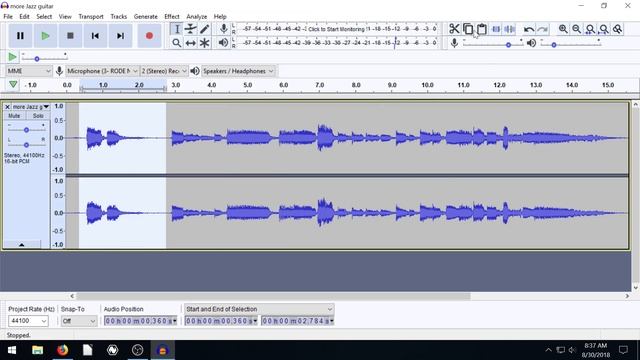The width and height of the screenshot is (640, 360).
Task: Open the Edit menu
Action: tap(24, 17)
